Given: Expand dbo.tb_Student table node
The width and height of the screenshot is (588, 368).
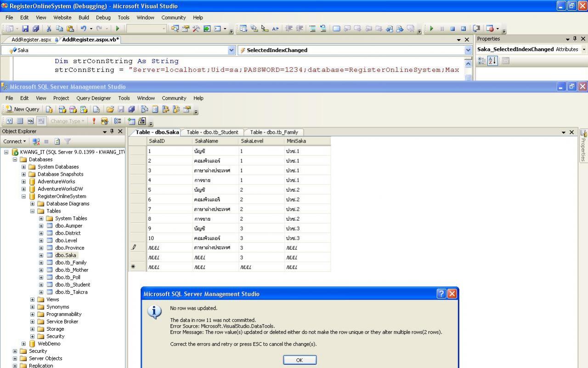Looking at the screenshot, I should click(41, 285).
